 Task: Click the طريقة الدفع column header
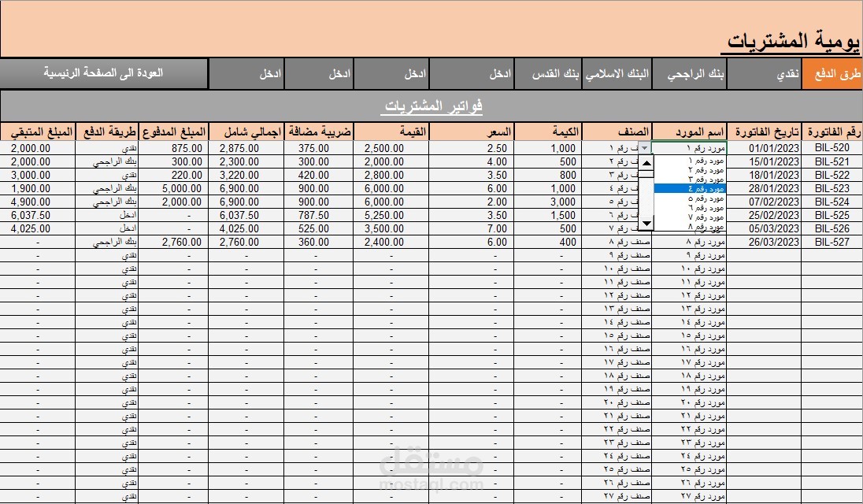point(107,132)
